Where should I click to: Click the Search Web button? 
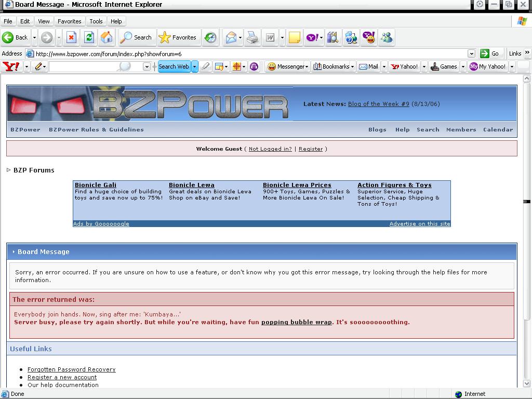click(174, 66)
